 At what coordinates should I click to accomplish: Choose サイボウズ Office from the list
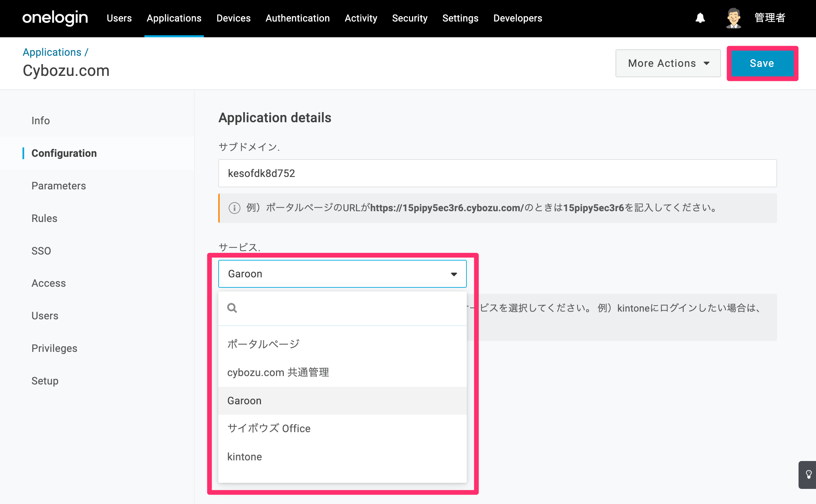342,428
